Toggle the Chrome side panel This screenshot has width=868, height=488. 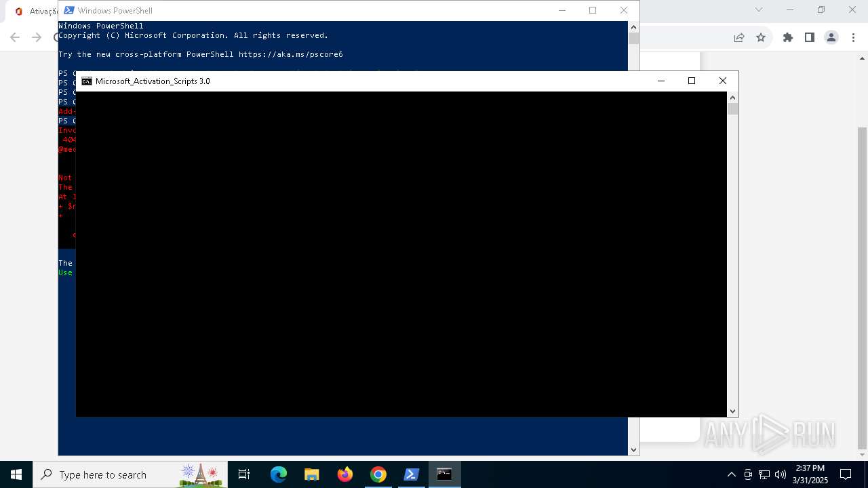pyautogui.click(x=810, y=37)
